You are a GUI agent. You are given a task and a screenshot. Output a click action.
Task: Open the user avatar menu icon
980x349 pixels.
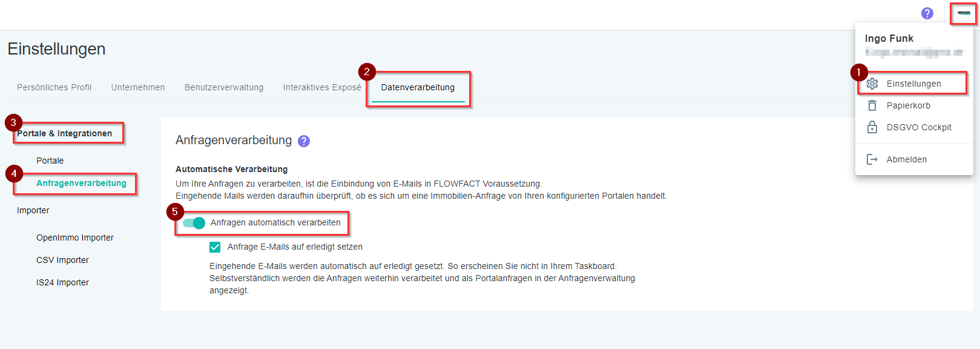coord(964,13)
